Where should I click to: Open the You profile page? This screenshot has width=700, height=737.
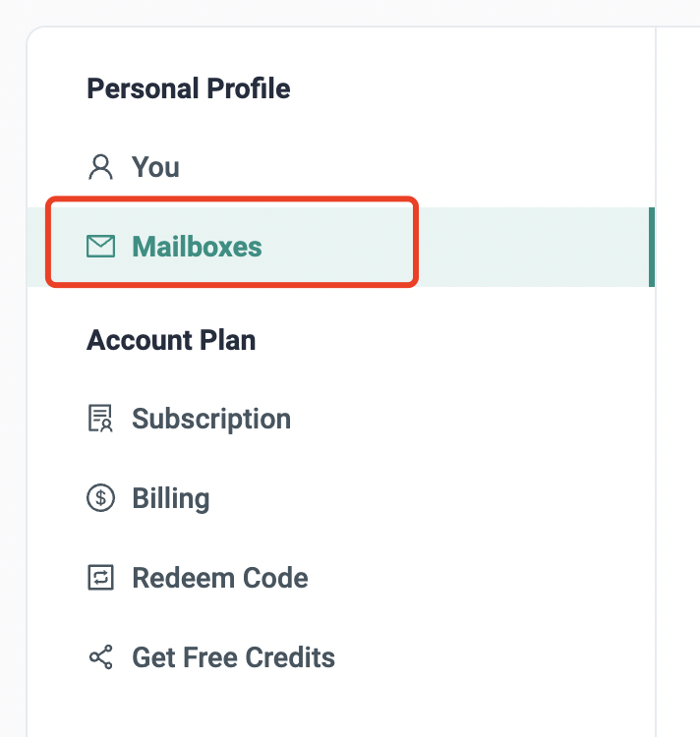(155, 167)
